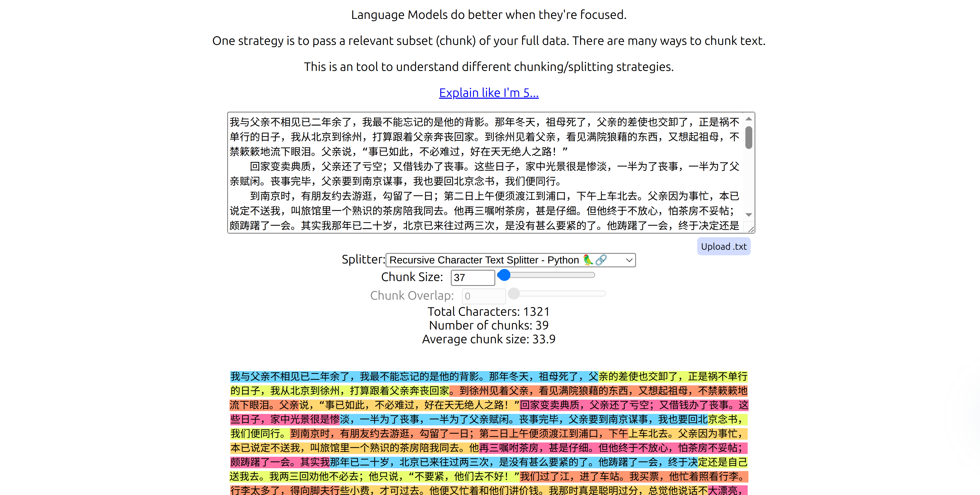The image size is (980, 495).
Task: Click the scrollbar down arrow of the textarea
Action: (749, 214)
